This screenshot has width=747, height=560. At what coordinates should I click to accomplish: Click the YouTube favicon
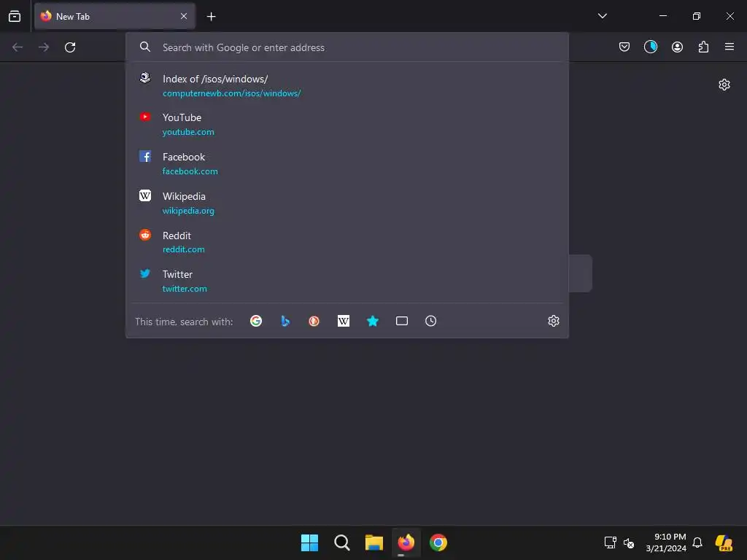coord(145,117)
